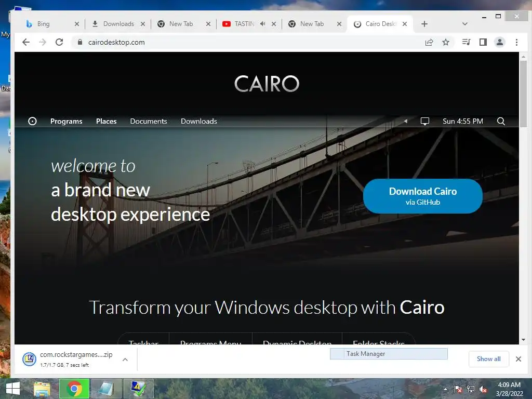The width and height of the screenshot is (532, 399).
Task: Click the Chrome taskbar icon
Action: click(74, 389)
